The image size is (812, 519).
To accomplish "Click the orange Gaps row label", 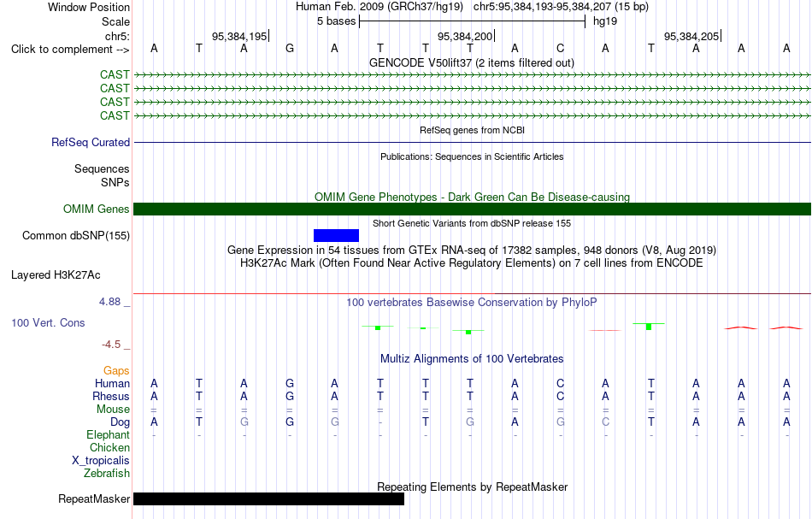I will pyautogui.click(x=116, y=371).
